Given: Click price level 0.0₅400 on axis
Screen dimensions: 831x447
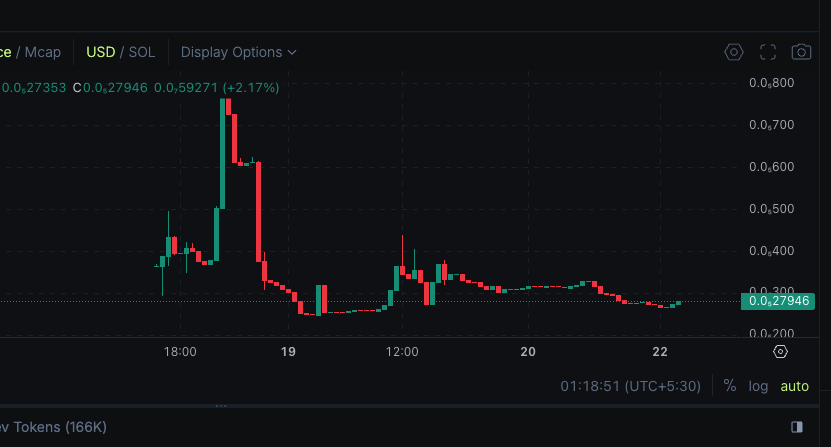Looking at the screenshot, I should 771,251.
